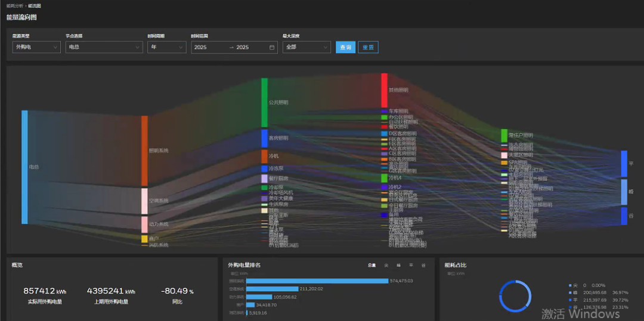This screenshot has height=321, width=644.
Task: Click the blue 电总 Sankey node
Action: (24, 167)
